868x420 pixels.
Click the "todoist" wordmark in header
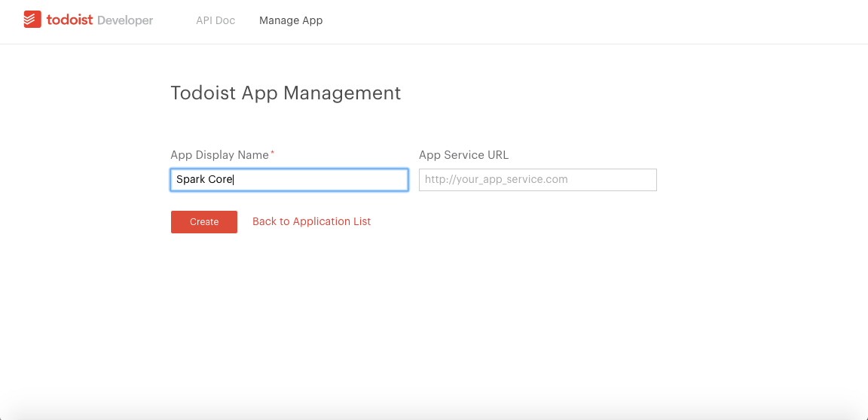tap(69, 20)
